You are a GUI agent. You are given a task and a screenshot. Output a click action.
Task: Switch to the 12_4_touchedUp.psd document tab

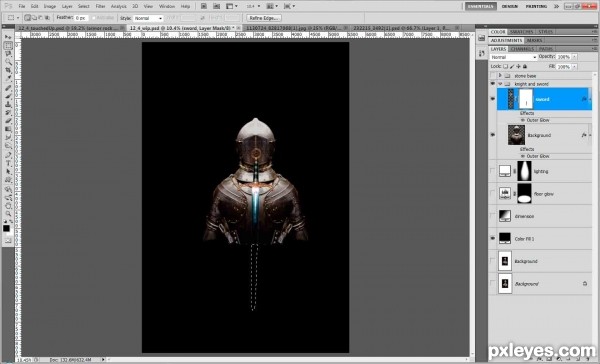click(70, 28)
